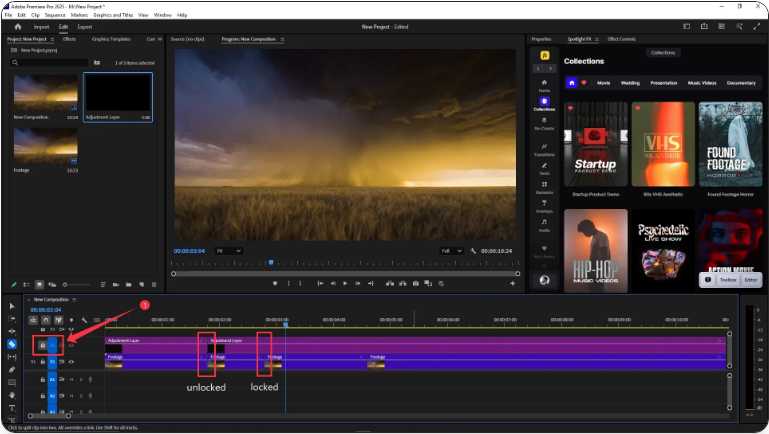Click the program monitor playhead scrub bar

tap(345, 263)
